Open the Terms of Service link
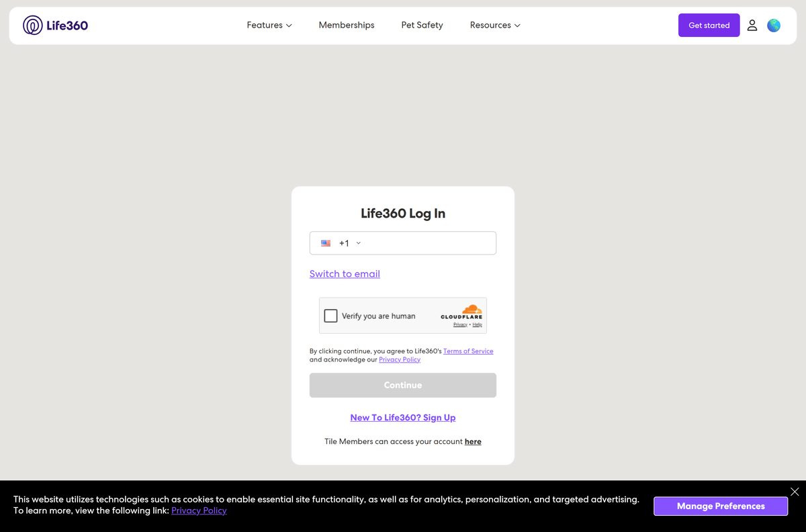This screenshot has height=532, width=806. [x=468, y=351]
